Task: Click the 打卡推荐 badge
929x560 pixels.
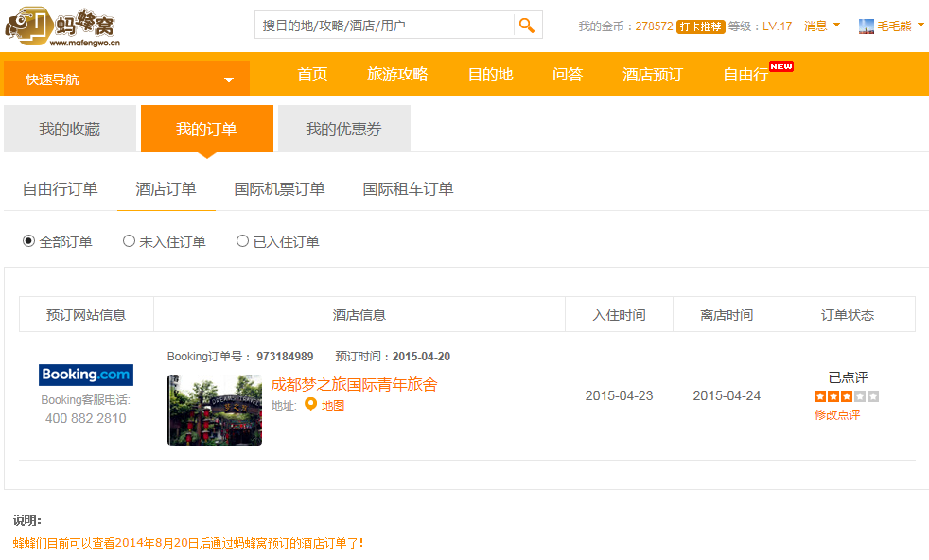Action: click(700, 26)
